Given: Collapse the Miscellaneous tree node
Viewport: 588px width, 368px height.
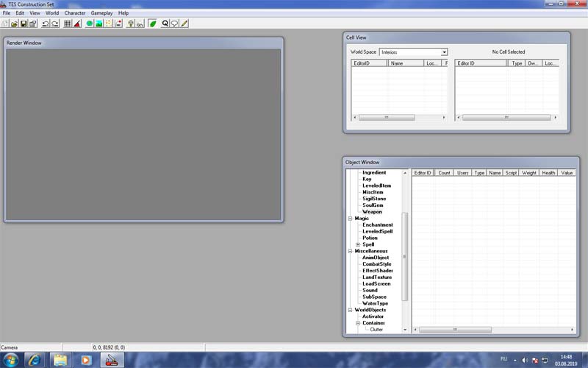Looking at the screenshot, I should point(350,251).
